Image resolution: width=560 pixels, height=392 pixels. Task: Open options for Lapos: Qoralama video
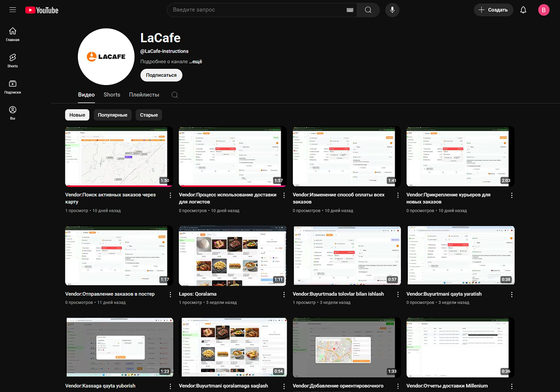tap(284, 295)
